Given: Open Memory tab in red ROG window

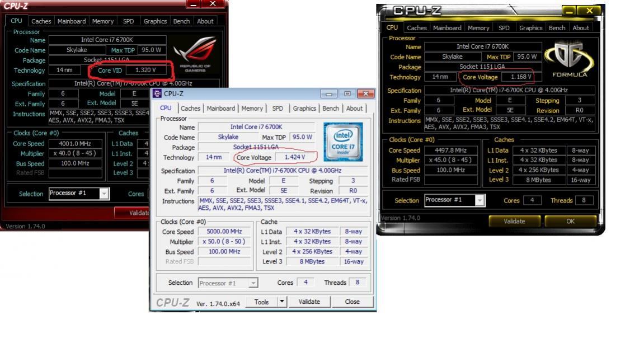Looking at the screenshot, I should [x=103, y=21].
